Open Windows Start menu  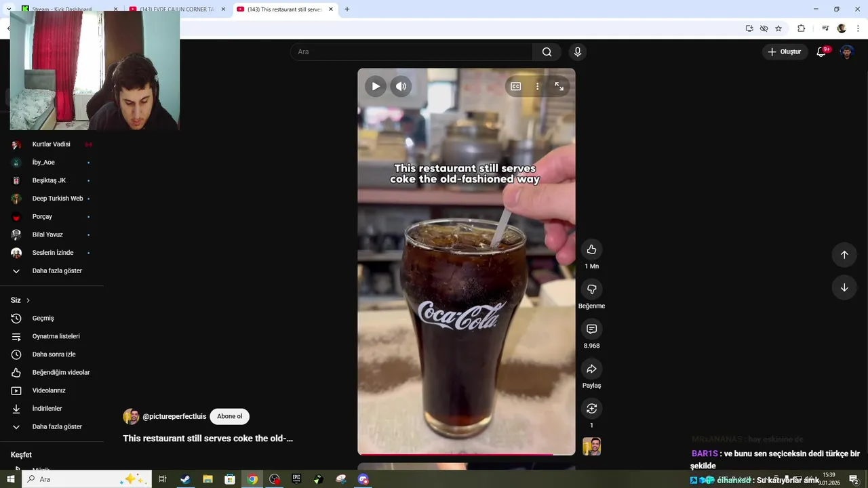coord(11,479)
